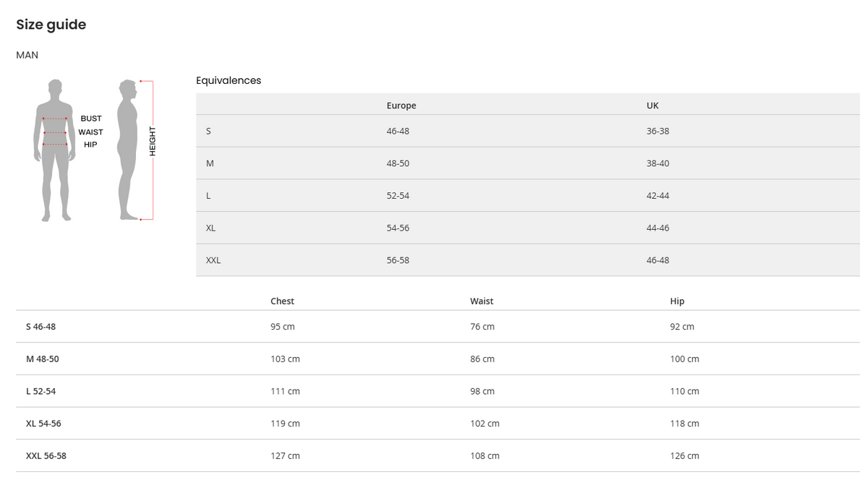Click the WAIST label beside the figure
The height and width of the screenshot is (480, 868).
[x=91, y=132]
